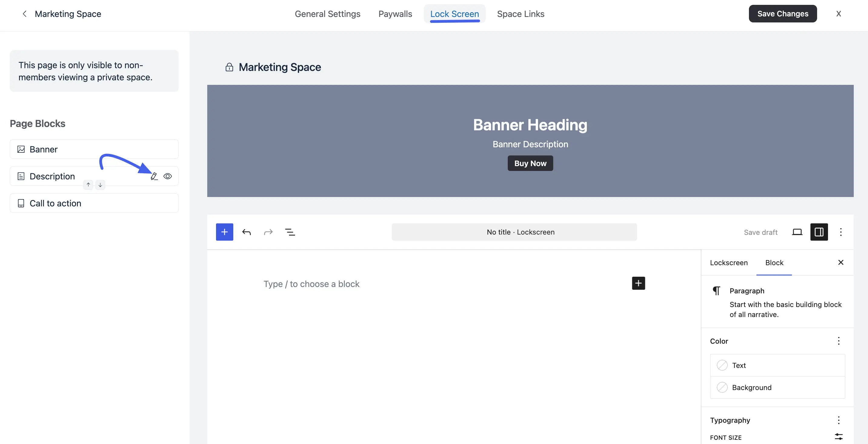The width and height of the screenshot is (868, 444).
Task: Switch to the Lockscreen sidebar tab
Action: [729, 263]
